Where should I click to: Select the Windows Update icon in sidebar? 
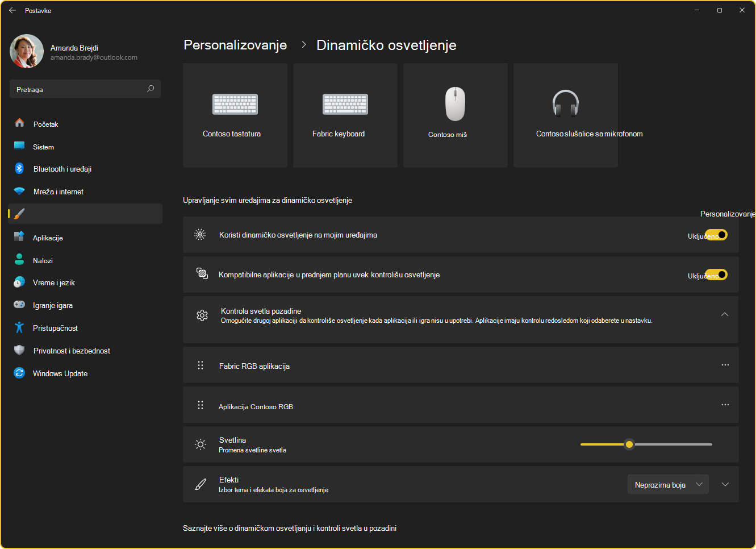pyautogui.click(x=19, y=373)
